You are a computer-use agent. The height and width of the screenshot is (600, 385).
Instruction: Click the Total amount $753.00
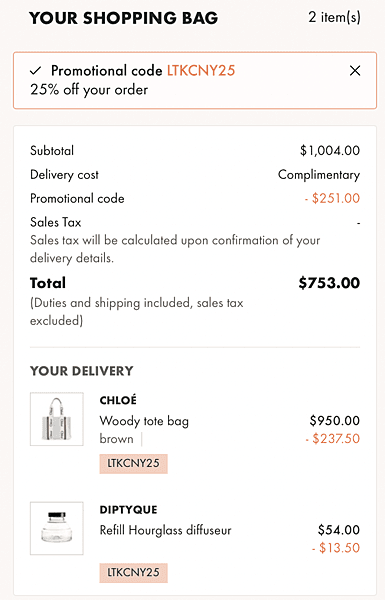[329, 283]
